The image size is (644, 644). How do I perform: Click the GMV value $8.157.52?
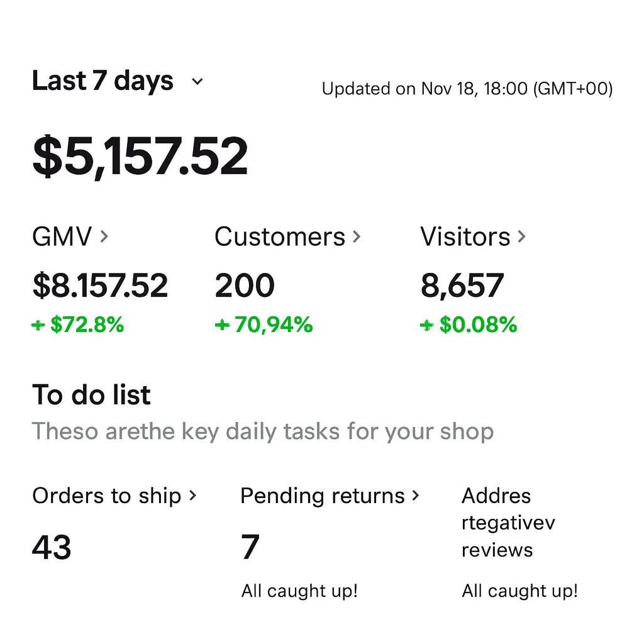click(100, 286)
